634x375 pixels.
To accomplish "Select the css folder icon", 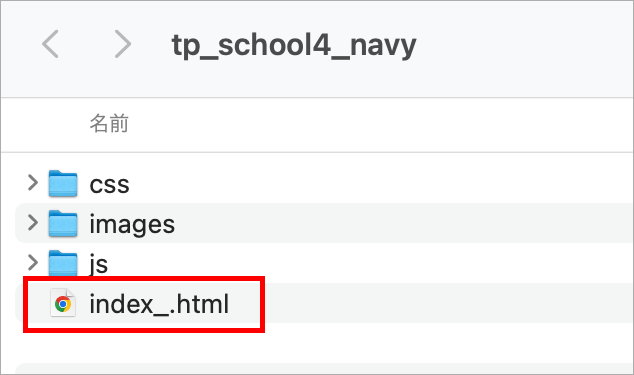I will [x=63, y=184].
